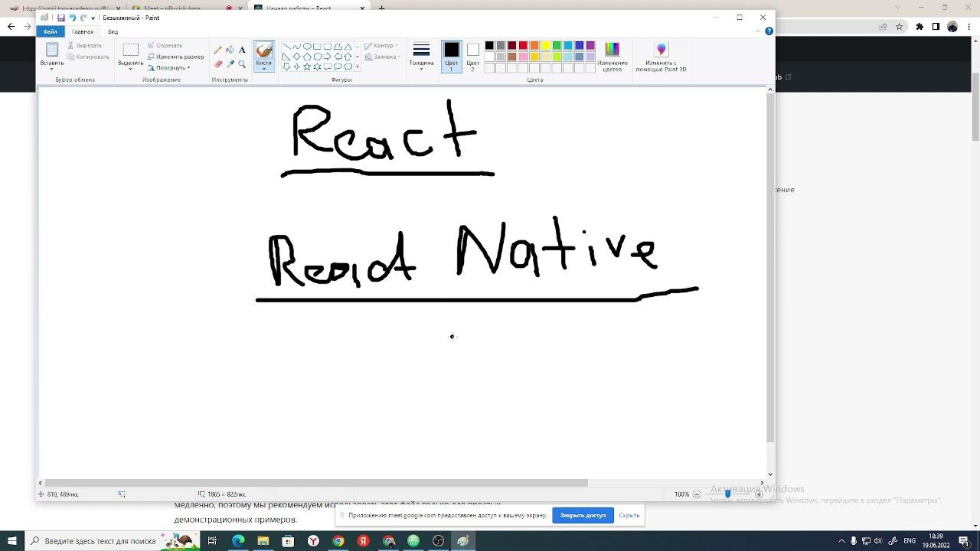Viewport: 980px width, 551px height.
Task: Switch to the Вид ribbon tab
Action: click(113, 31)
